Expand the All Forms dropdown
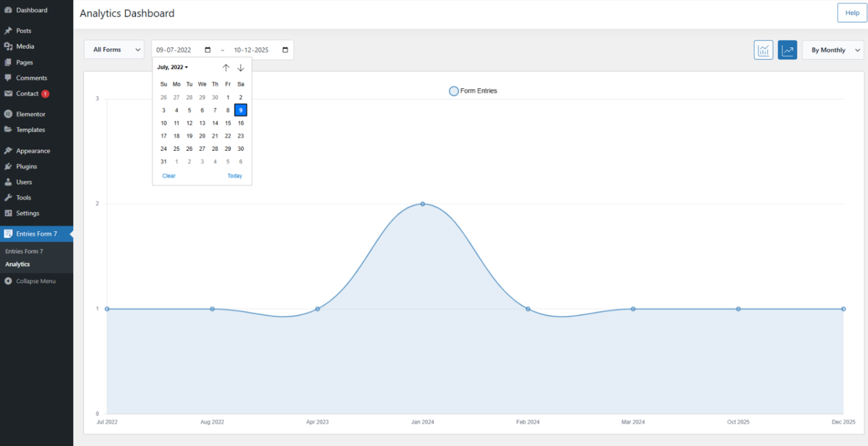 point(114,50)
